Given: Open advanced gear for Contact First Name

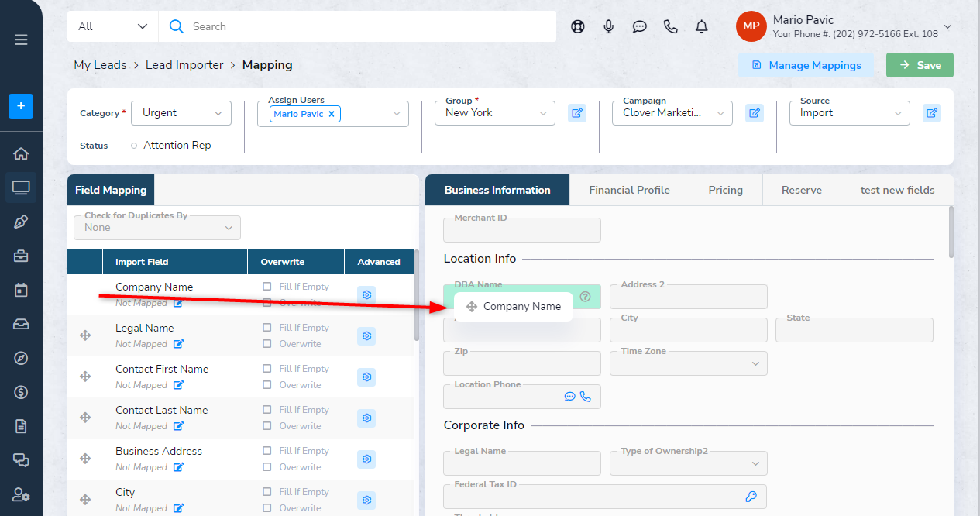Looking at the screenshot, I should [366, 377].
